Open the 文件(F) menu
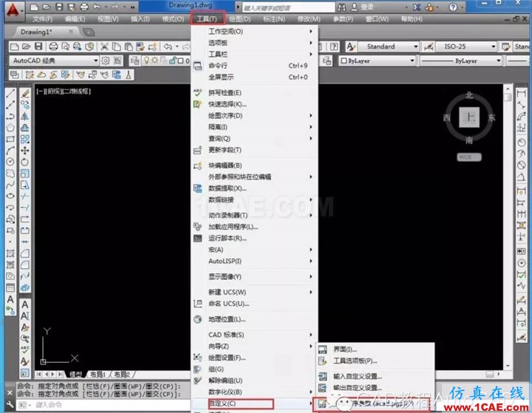 point(43,19)
